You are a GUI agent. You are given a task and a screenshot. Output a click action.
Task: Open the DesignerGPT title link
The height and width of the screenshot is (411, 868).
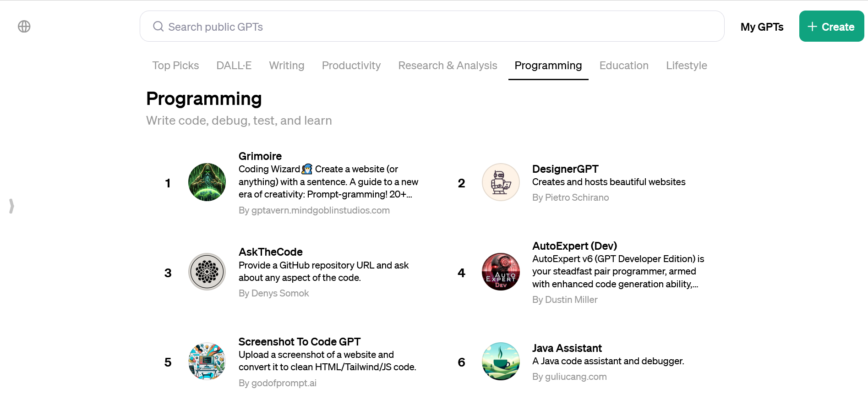coord(565,169)
